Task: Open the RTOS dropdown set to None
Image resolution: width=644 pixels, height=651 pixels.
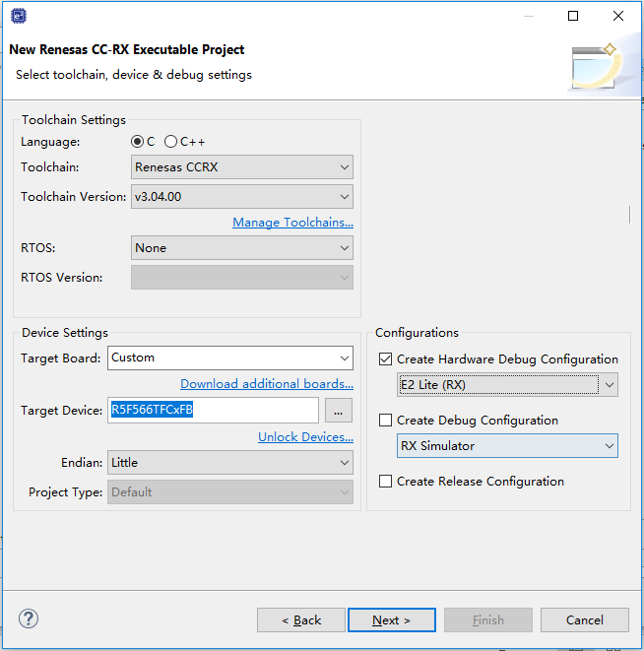Action: pos(242,248)
